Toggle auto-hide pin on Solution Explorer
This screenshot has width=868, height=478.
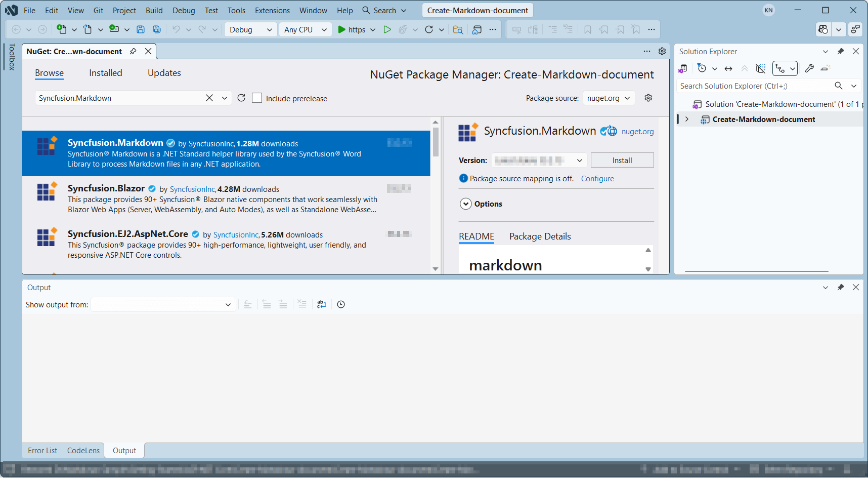click(841, 51)
